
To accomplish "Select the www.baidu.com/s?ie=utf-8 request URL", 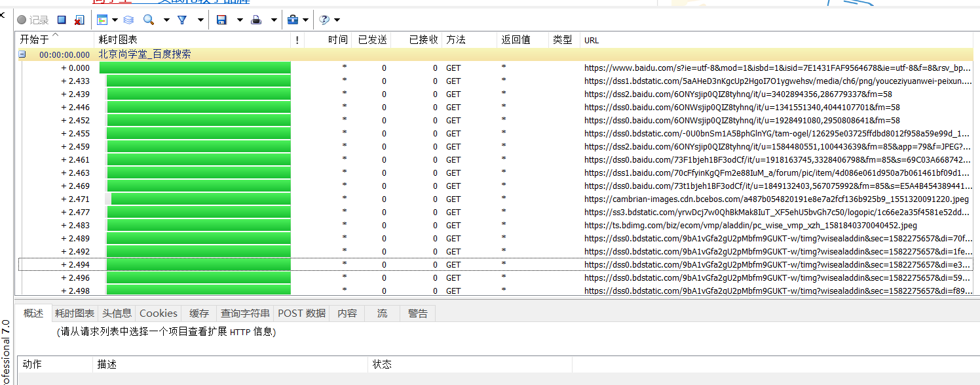I will pos(778,68).
